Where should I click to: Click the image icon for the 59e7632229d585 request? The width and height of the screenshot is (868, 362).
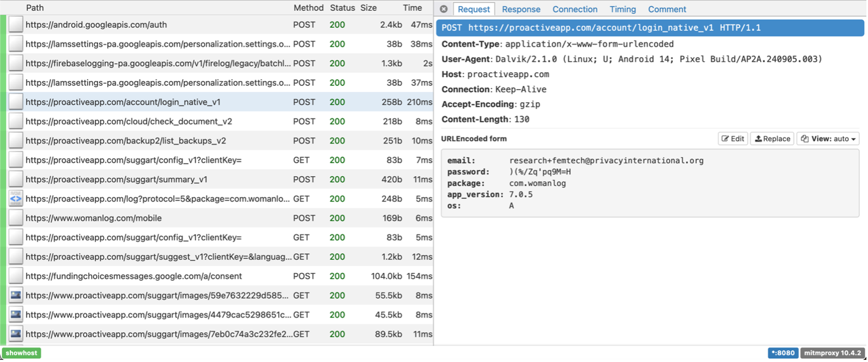pos(16,296)
